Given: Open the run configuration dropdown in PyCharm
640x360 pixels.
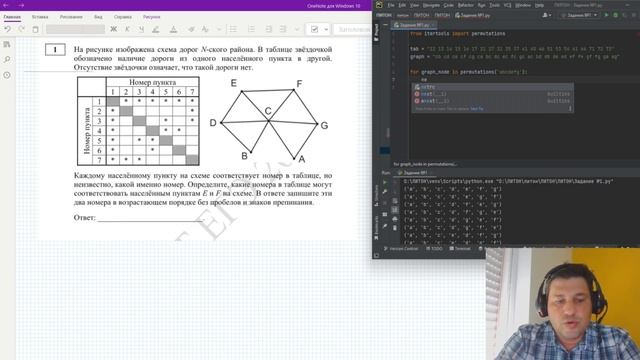Looking at the screenshot, I should tap(580, 15).
